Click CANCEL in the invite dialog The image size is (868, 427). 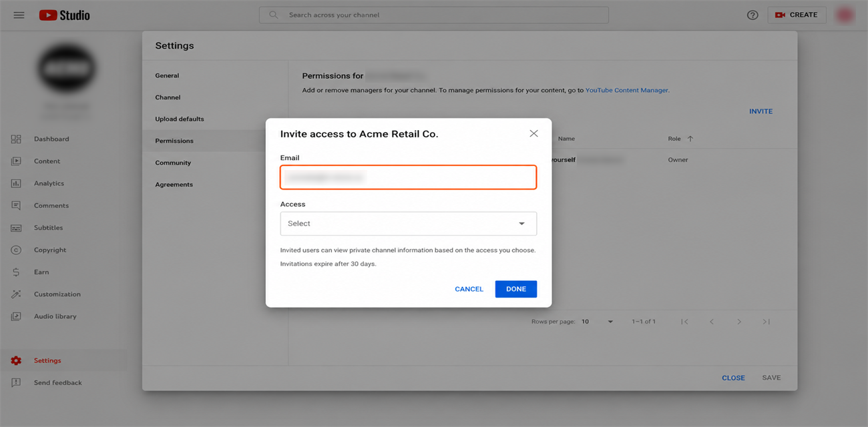pyautogui.click(x=469, y=289)
